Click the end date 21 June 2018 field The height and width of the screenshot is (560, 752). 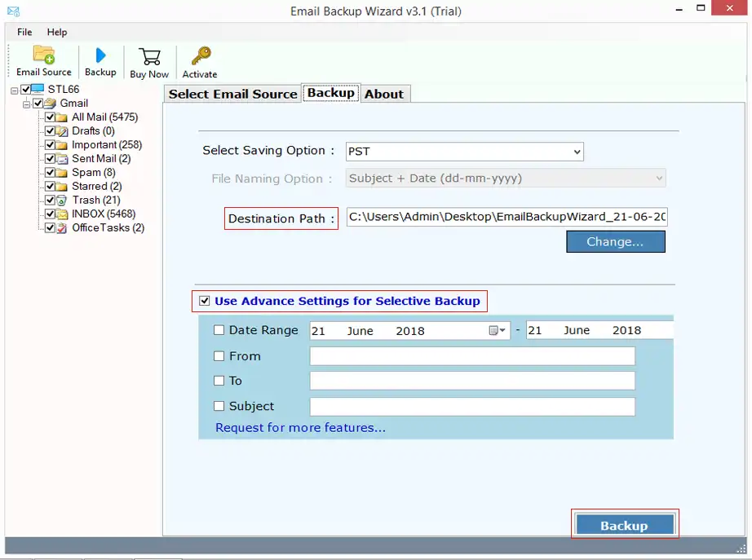click(599, 330)
